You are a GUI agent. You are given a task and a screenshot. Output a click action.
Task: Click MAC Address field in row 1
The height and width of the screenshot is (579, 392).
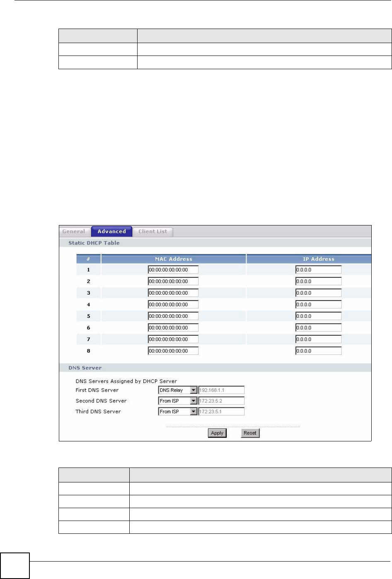(x=173, y=270)
